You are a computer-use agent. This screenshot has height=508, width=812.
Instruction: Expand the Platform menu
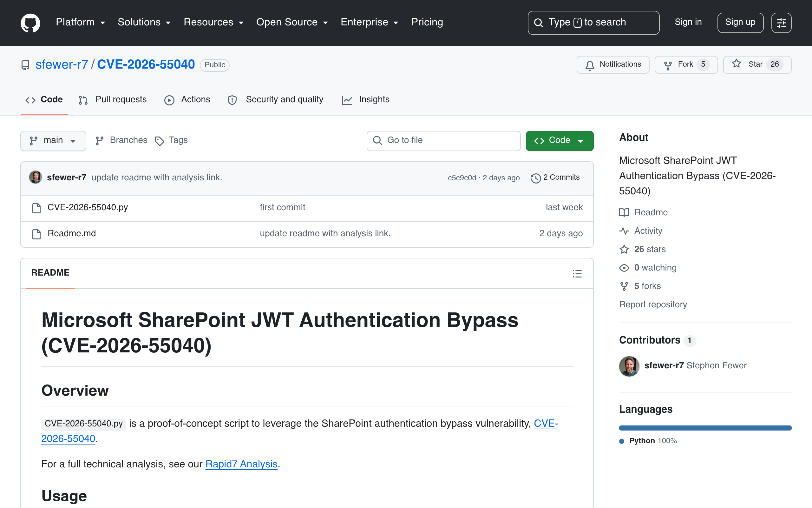[x=81, y=22]
